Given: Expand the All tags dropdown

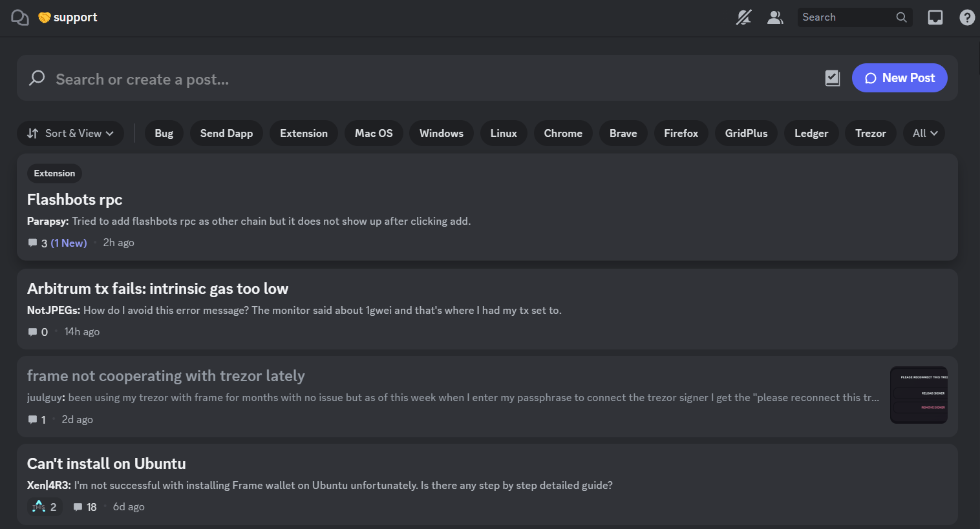Looking at the screenshot, I should [925, 133].
